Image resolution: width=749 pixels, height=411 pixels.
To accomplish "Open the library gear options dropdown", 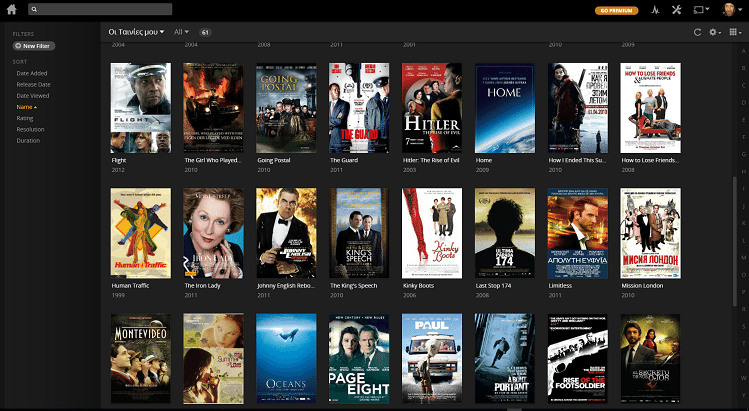I will [715, 32].
